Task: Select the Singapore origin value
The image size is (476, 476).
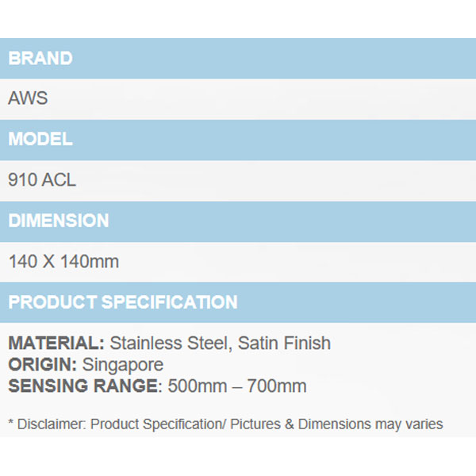Action: [123, 365]
